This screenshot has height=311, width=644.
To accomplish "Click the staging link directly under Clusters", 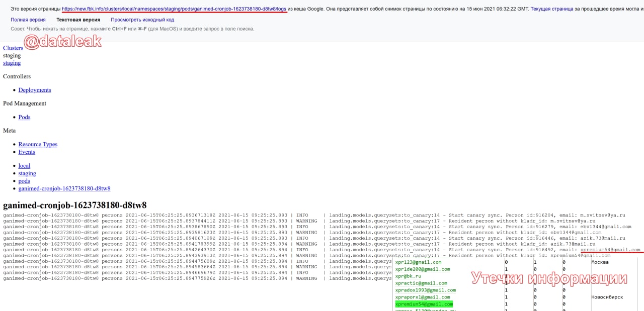I will click(x=12, y=63).
